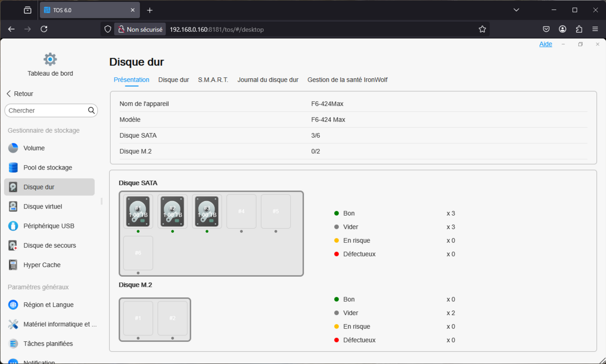Viewport: 606px width, 364px height.
Task: Click the Région et Langue globe icon
Action: 13,305
